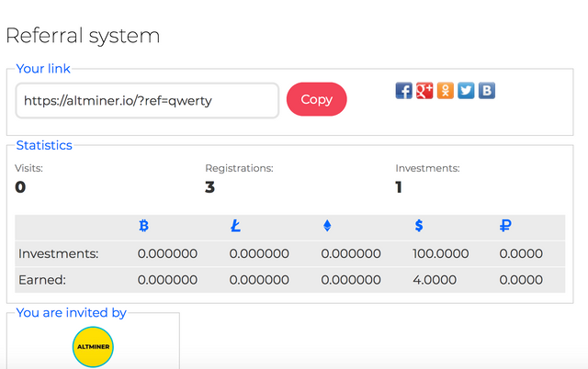Click the Ethereum column icon
The width and height of the screenshot is (588, 369).
pos(327,226)
